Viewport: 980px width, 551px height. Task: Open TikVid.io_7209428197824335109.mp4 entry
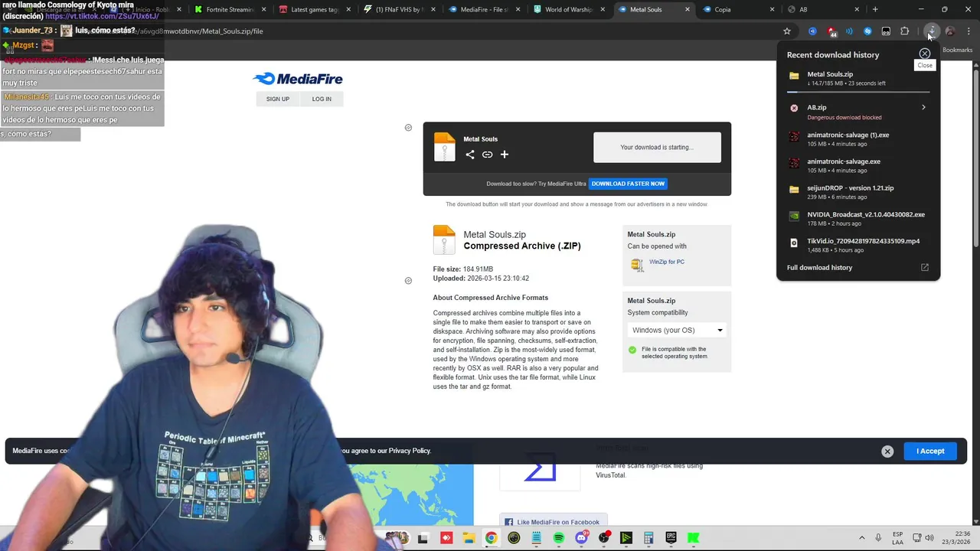(x=857, y=245)
